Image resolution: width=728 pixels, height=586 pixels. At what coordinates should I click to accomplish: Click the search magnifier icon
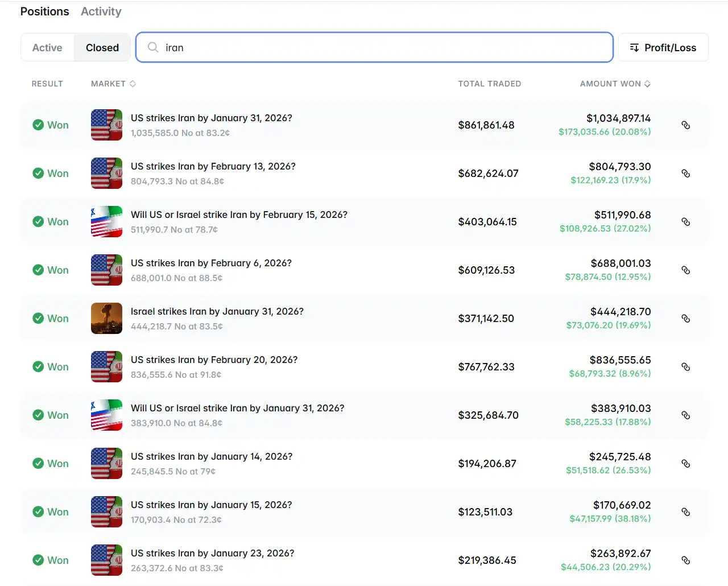pos(153,47)
